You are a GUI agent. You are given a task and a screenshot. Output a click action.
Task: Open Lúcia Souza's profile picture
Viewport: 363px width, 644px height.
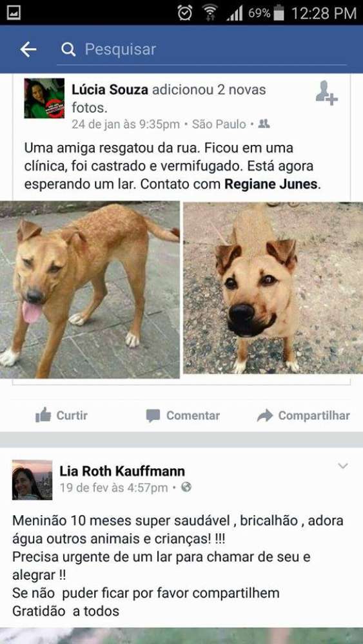(x=44, y=98)
